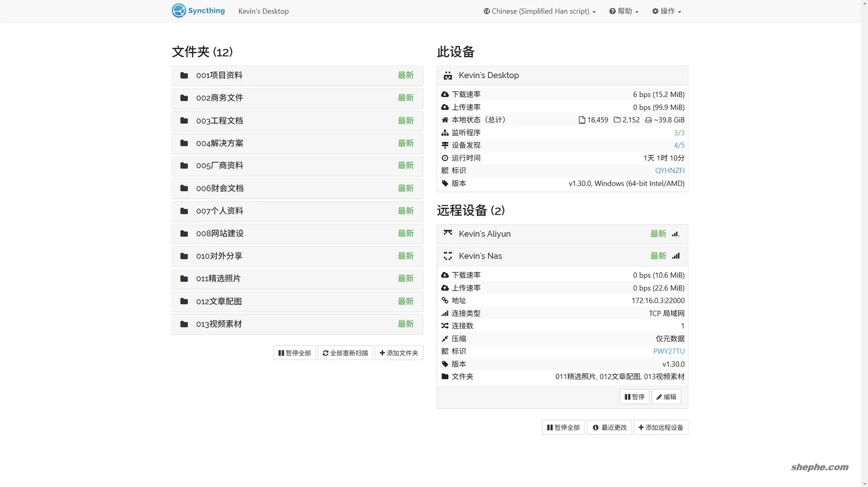Click the folder icon of 001项目资料

tap(184, 75)
